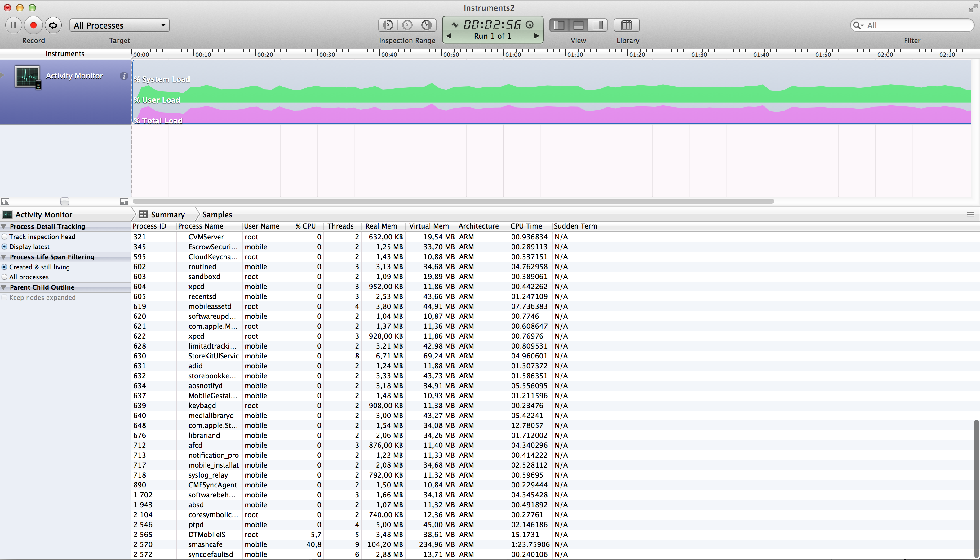This screenshot has height=560, width=980.
Task: Pause the recording
Action: 13,25
